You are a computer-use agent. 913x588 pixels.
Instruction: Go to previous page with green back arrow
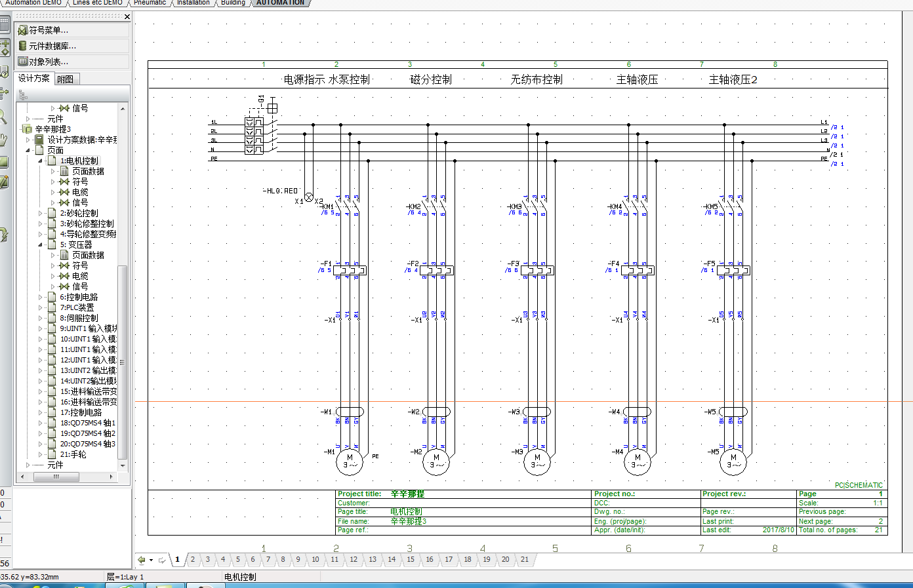pyautogui.click(x=141, y=560)
